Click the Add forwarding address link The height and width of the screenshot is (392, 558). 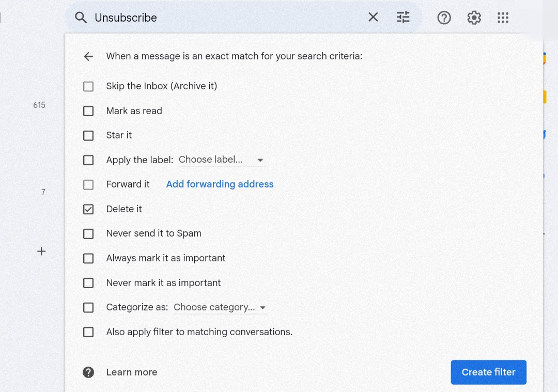(x=220, y=184)
